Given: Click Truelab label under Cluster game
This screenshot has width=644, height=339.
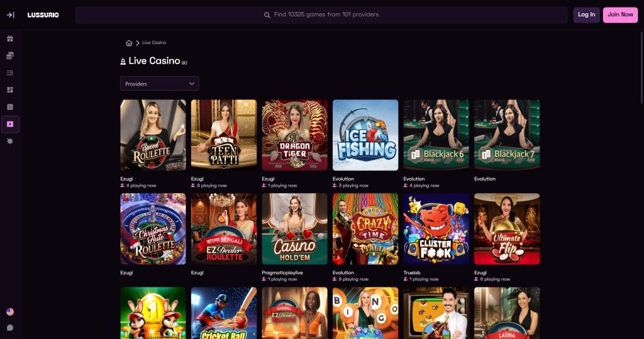Looking at the screenshot, I should [412, 272].
